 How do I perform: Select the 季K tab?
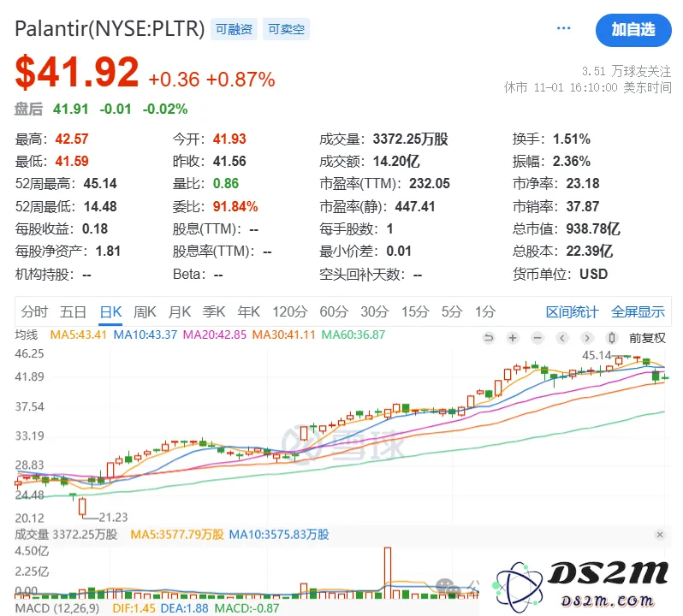[214, 311]
